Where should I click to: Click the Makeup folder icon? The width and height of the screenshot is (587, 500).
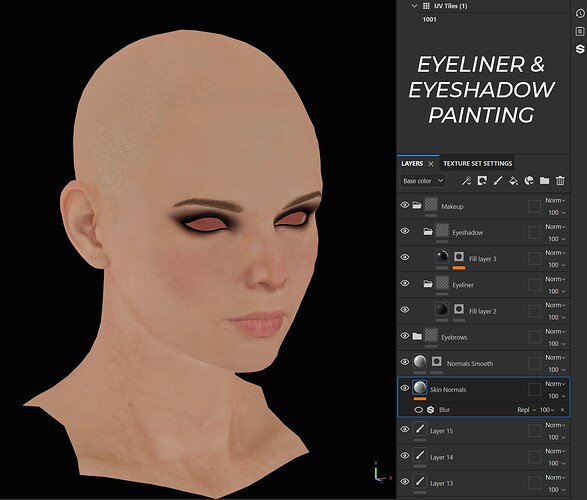coord(417,205)
